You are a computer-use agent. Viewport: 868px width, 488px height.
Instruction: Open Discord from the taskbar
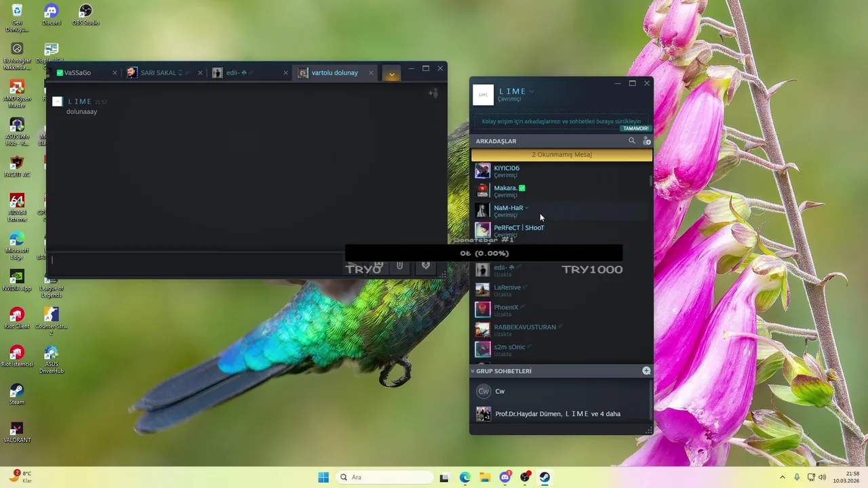pyautogui.click(x=505, y=477)
